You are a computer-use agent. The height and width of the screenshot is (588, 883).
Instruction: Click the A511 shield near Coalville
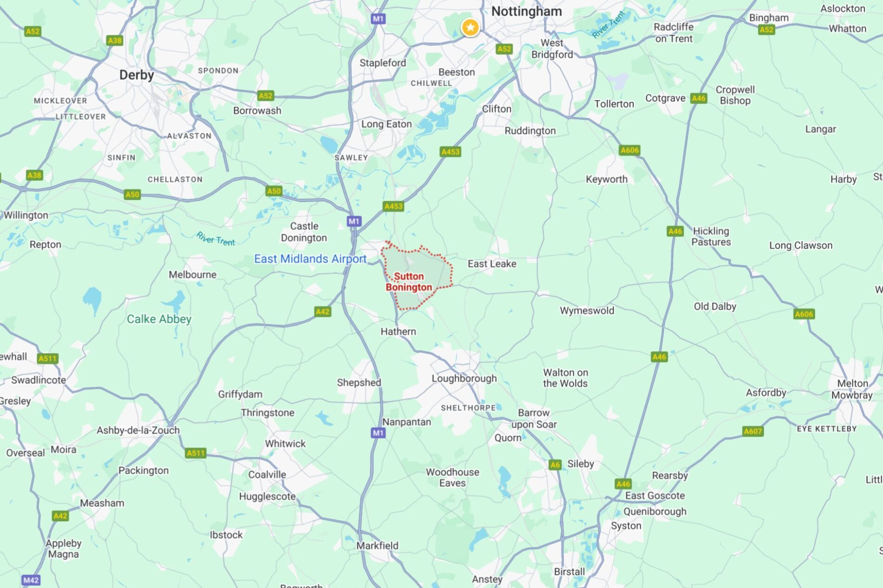pyautogui.click(x=196, y=453)
